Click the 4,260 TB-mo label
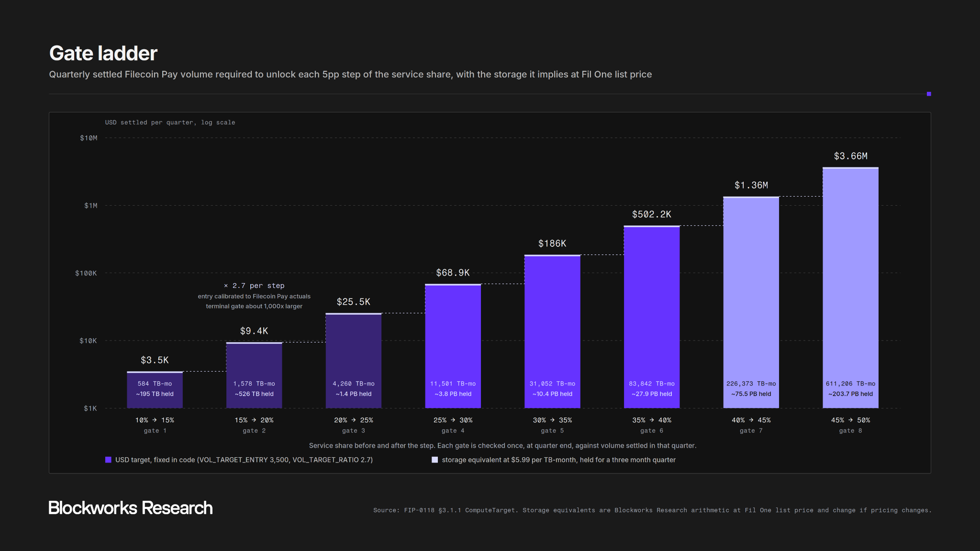 [x=354, y=384]
